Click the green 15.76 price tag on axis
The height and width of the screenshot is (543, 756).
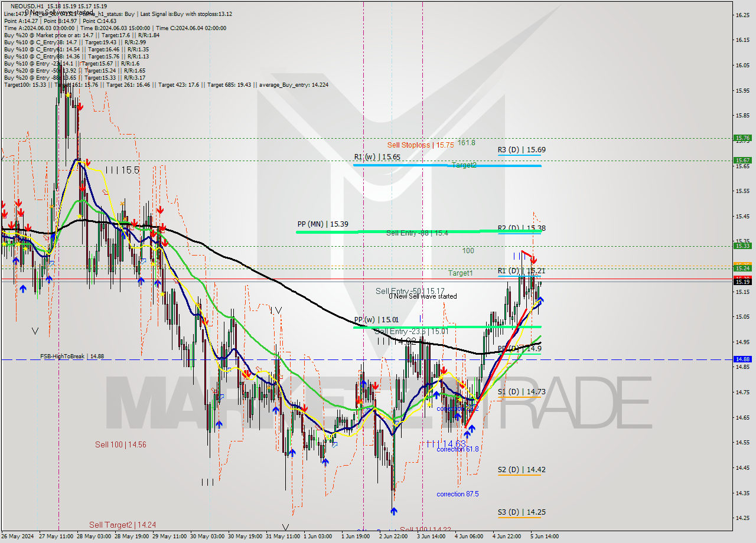pyautogui.click(x=742, y=138)
